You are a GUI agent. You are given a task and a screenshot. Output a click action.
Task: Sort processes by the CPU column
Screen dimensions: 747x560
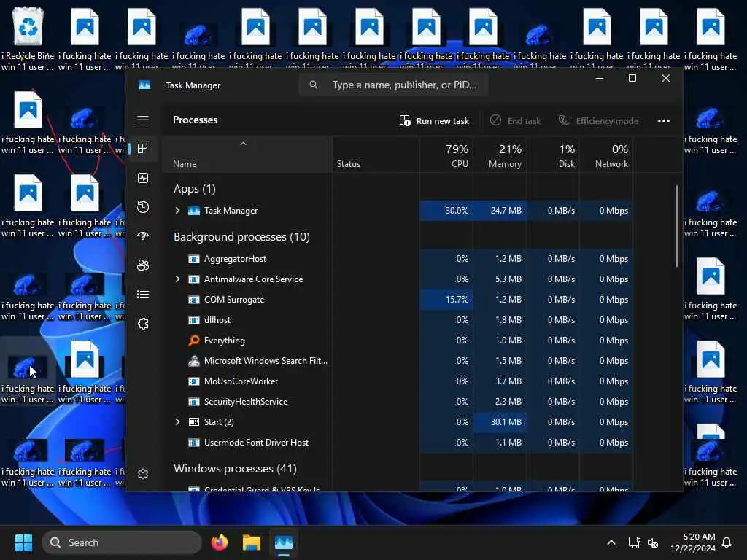pyautogui.click(x=447, y=155)
